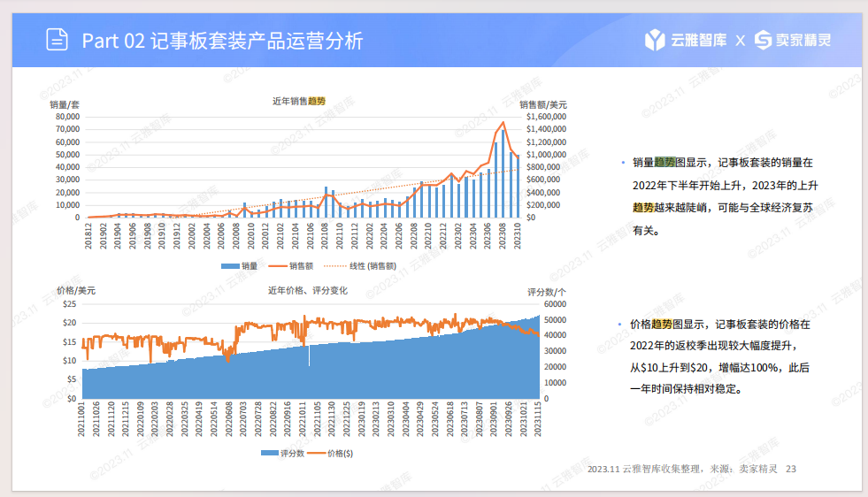
Task: Click the $25 price axis value
Action: (70, 304)
